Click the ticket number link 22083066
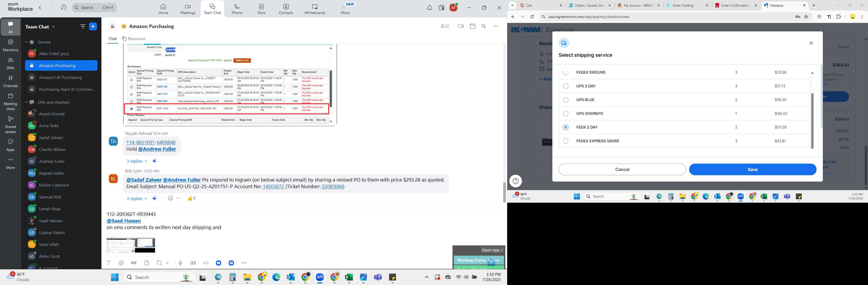Screen dimensions: 868x285 [x=332, y=186]
